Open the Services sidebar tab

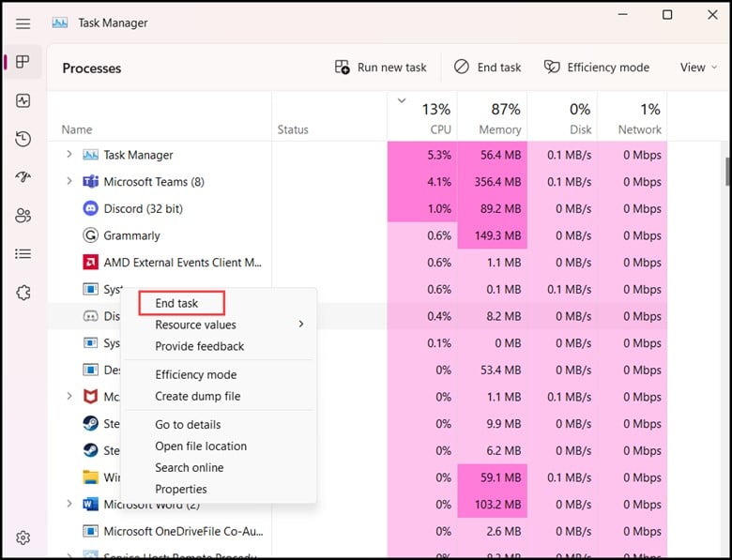(23, 293)
